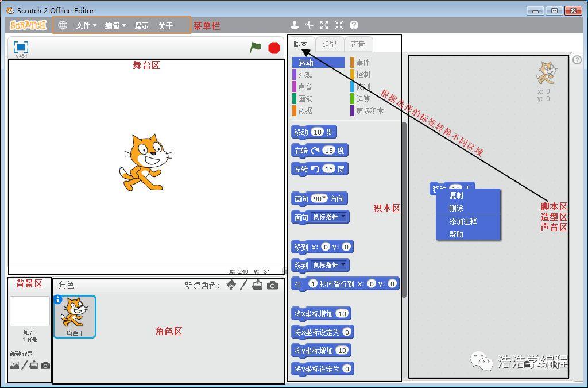588x388 pixels.
Task: Click the green flag to run
Action: click(256, 48)
